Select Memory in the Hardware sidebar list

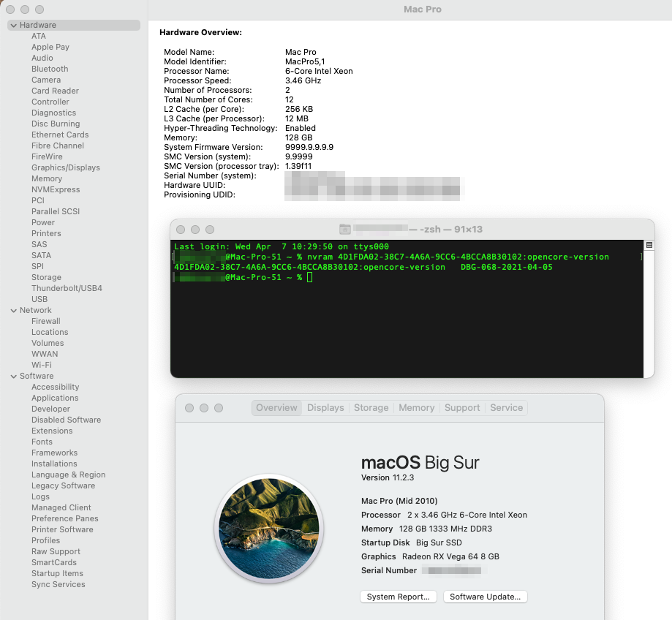[47, 178]
